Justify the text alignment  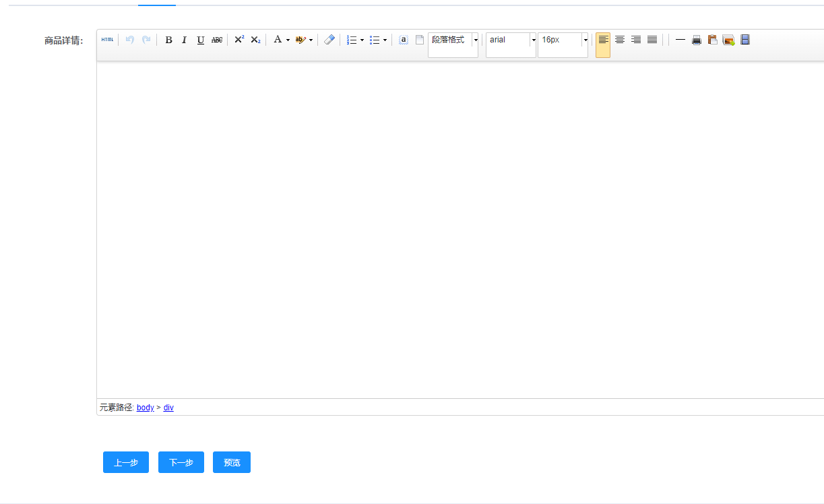[652, 40]
